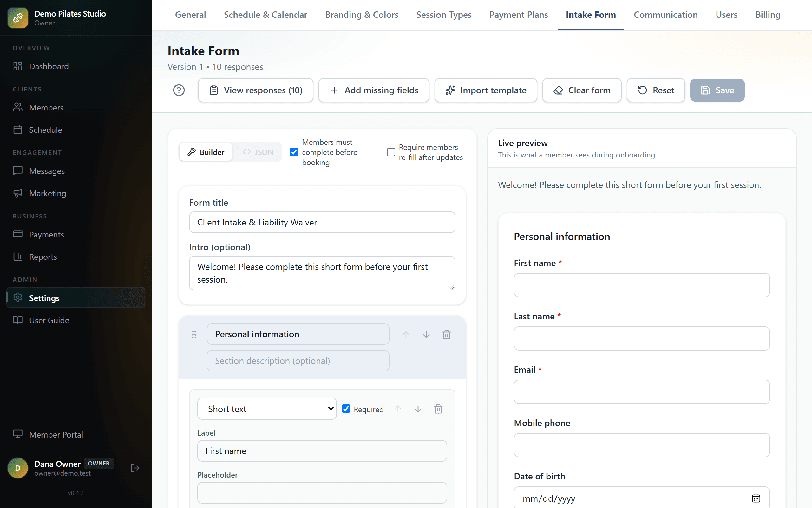
Task: Click the OWNER role badge
Action: 99,463
